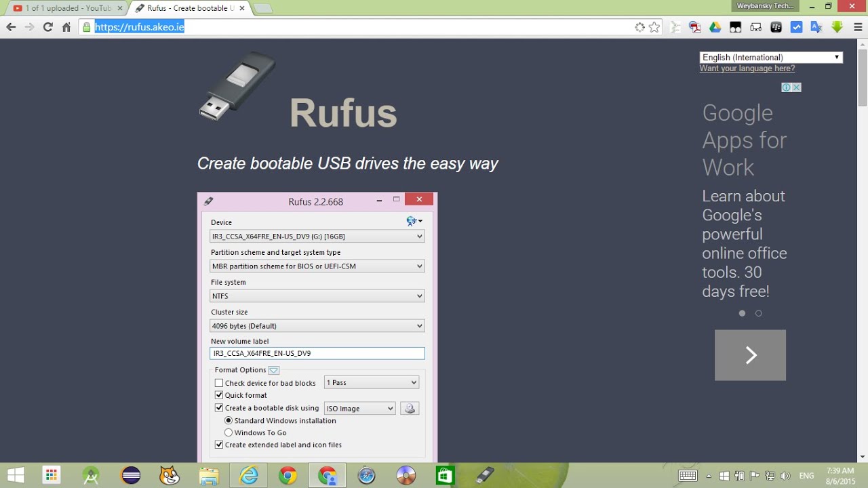The image size is (868, 488).
Task: Open the Windows Start button
Action: (16, 476)
